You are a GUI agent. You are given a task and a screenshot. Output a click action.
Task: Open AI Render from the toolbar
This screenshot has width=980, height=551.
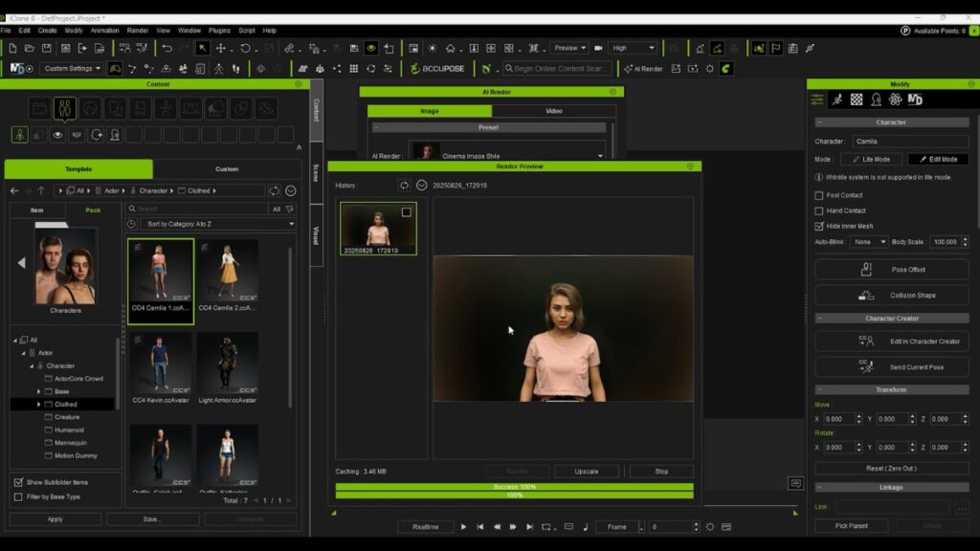(643, 69)
